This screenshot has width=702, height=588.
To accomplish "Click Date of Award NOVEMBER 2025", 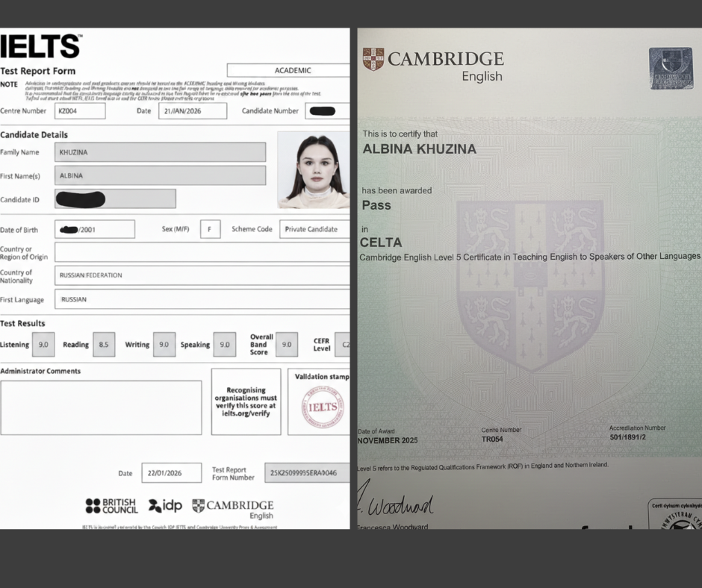I will point(388,437).
